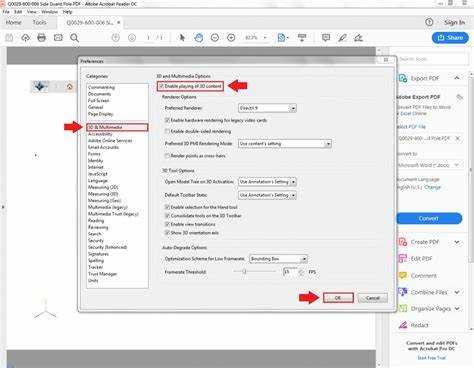Click the Share button
This screenshot has width=474, height=368.
coord(450,38)
